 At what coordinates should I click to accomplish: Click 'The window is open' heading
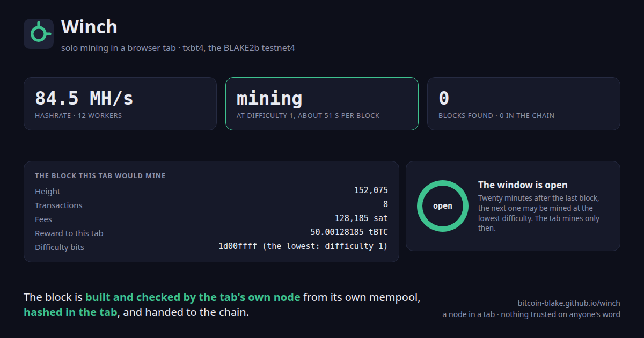click(523, 185)
